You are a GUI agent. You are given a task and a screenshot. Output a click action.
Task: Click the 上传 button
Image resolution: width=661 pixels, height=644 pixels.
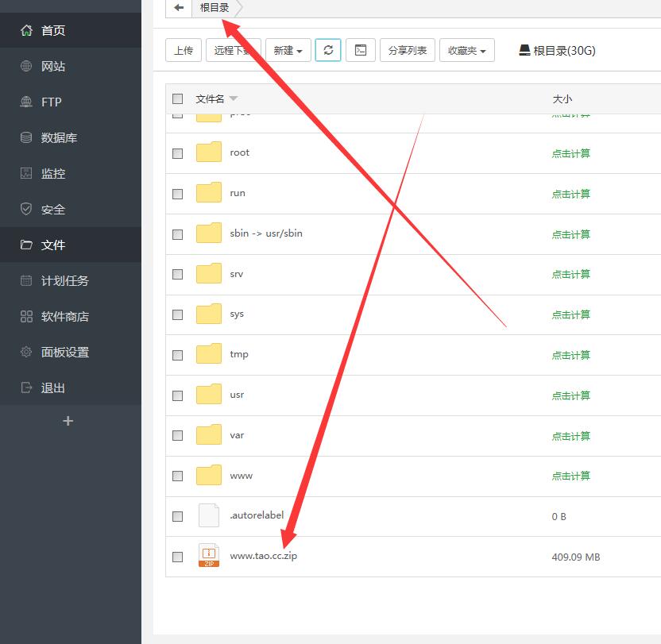(183, 50)
